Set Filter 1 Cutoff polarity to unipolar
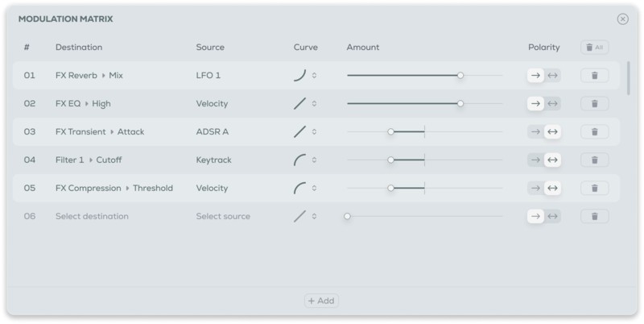Viewport: 644px width, 324px height. [535, 160]
